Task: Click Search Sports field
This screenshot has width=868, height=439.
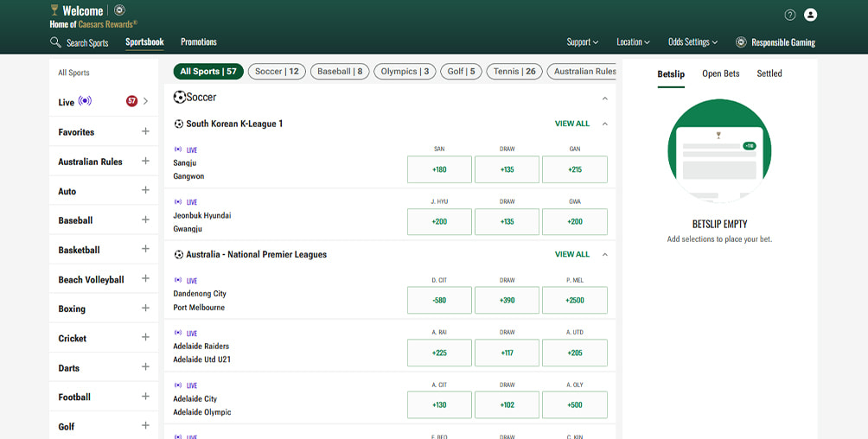Action: pos(79,42)
